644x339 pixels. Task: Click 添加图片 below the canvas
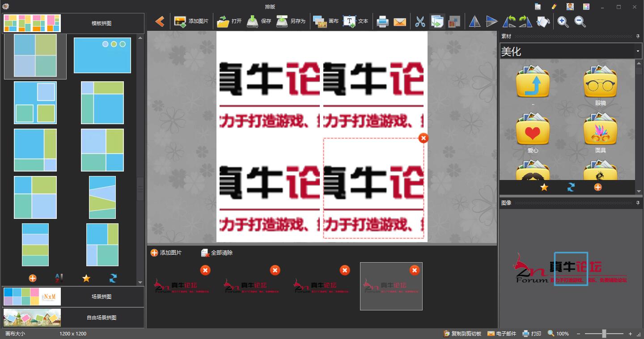166,253
